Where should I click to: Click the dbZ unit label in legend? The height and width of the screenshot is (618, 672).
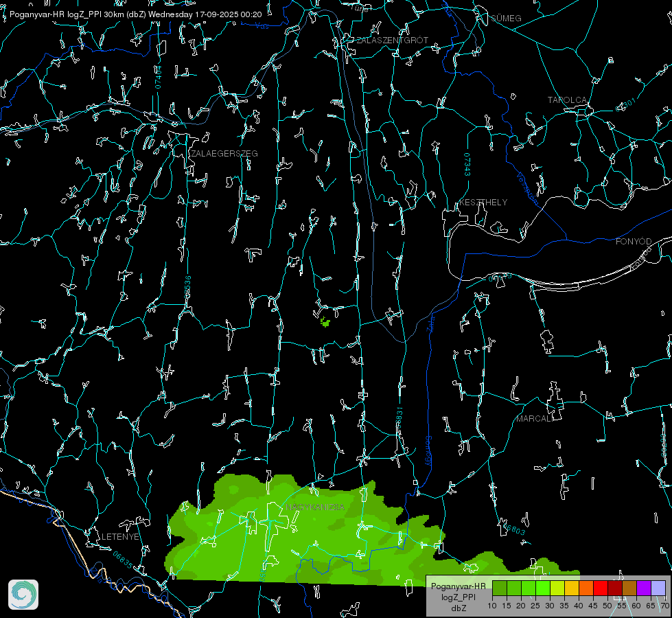(x=458, y=608)
